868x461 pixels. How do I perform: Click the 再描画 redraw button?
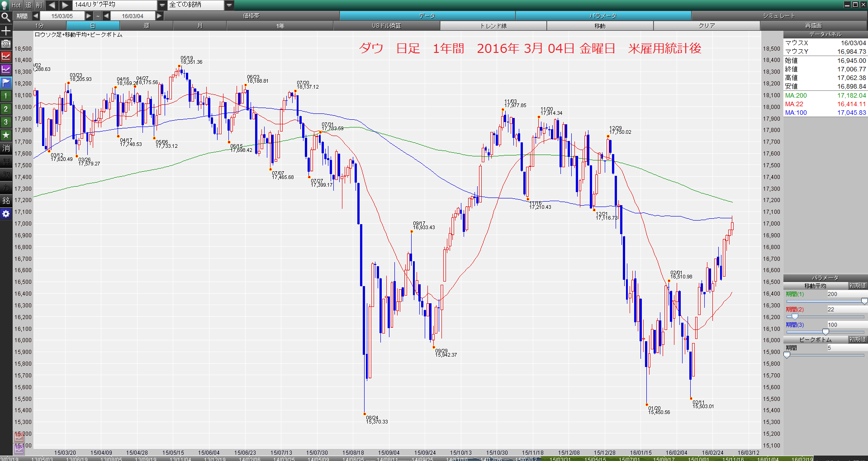coord(814,26)
